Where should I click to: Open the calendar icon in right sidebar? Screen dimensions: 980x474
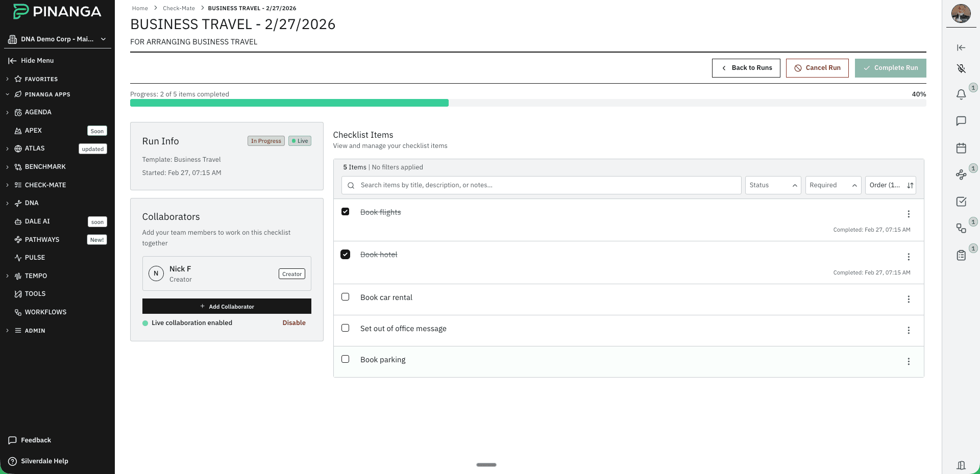click(x=961, y=148)
